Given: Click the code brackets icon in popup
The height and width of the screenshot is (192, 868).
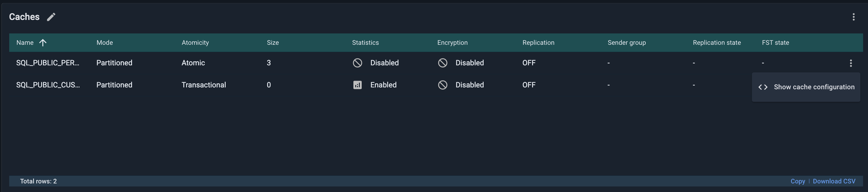Looking at the screenshot, I should click(x=763, y=87).
